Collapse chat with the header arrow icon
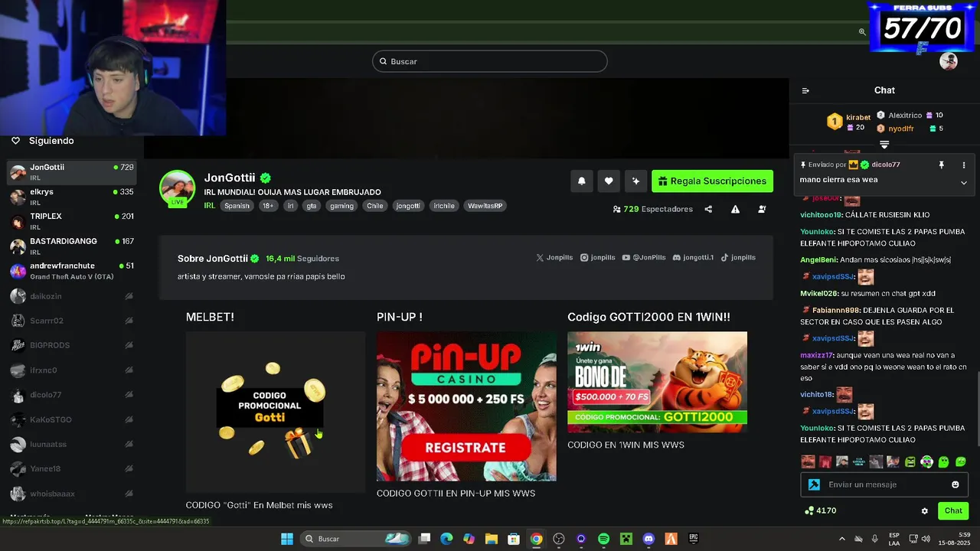 point(805,90)
